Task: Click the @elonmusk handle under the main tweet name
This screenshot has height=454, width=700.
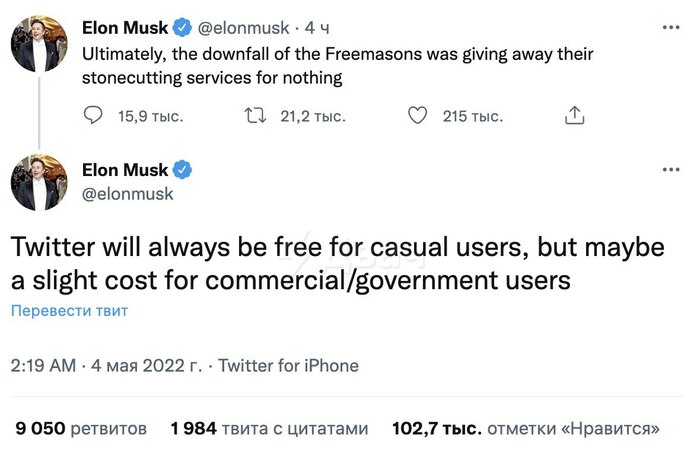Action: tap(127, 194)
